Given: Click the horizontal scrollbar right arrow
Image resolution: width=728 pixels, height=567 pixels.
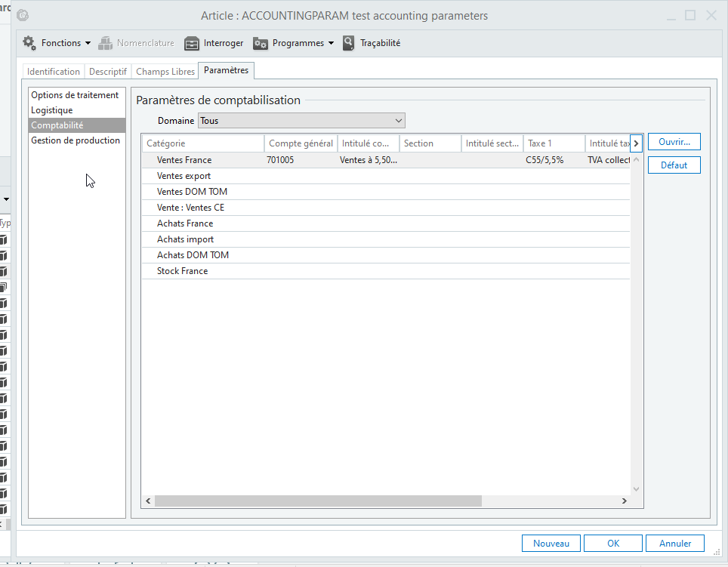Looking at the screenshot, I should 624,501.
